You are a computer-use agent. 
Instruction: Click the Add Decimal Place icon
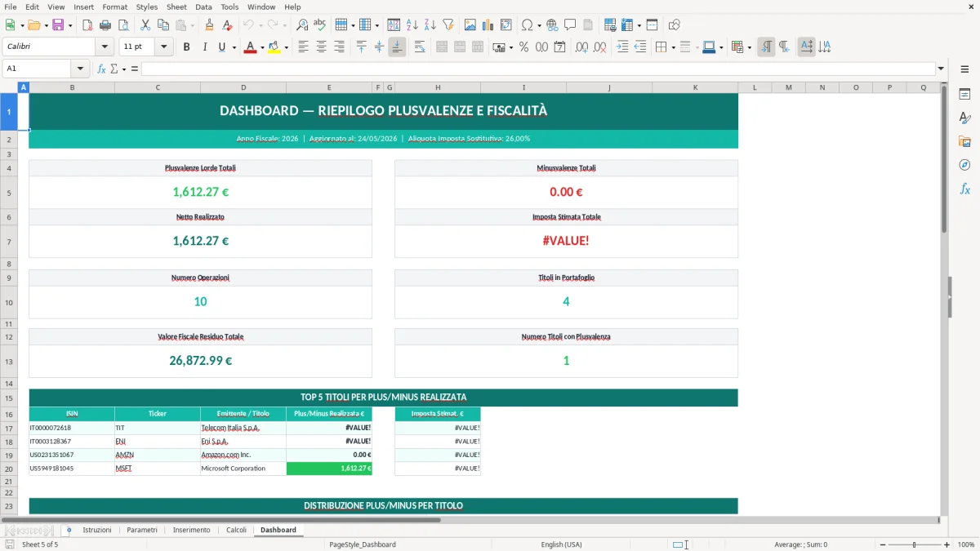pyautogui.click(x=581, y=47)
